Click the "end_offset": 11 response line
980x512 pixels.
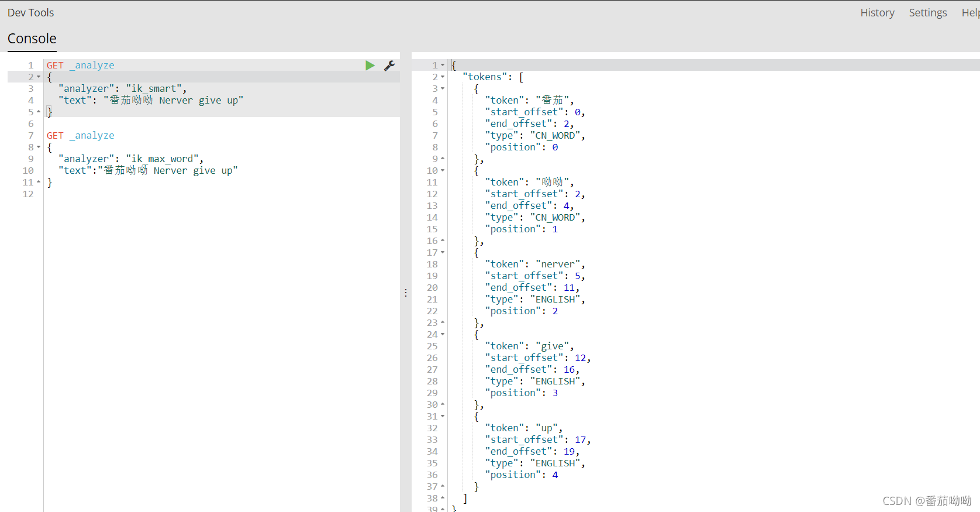(x=532, y=287)
